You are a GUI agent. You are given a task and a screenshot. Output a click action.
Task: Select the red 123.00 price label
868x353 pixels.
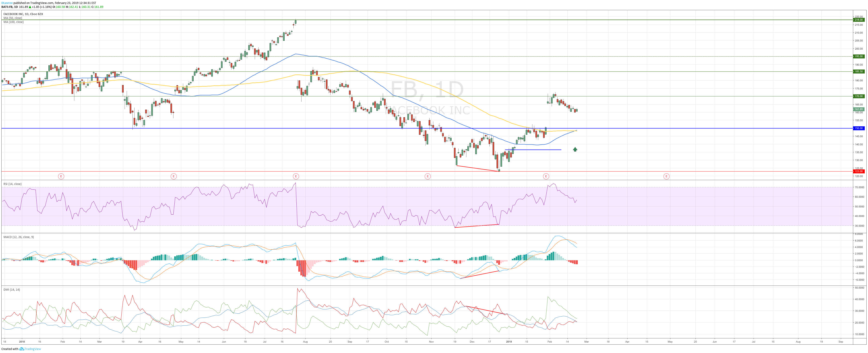[x=859, y=171]
